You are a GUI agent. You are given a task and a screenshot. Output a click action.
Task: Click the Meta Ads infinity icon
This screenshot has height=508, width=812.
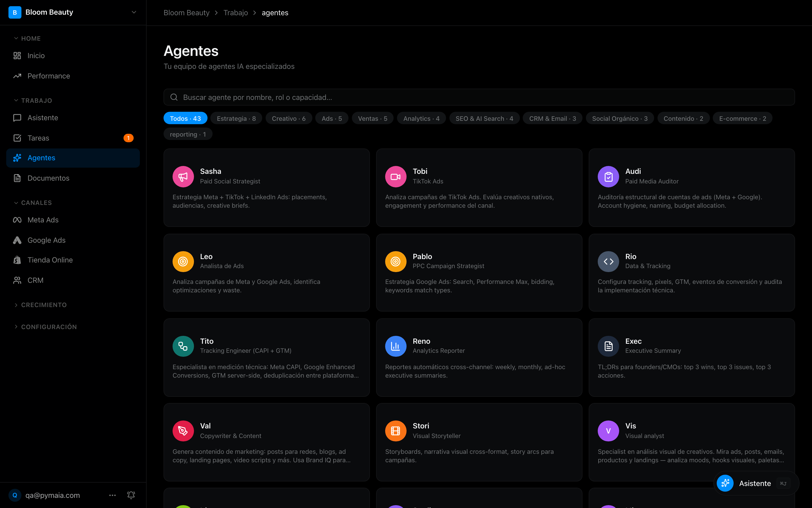point(17,220)
